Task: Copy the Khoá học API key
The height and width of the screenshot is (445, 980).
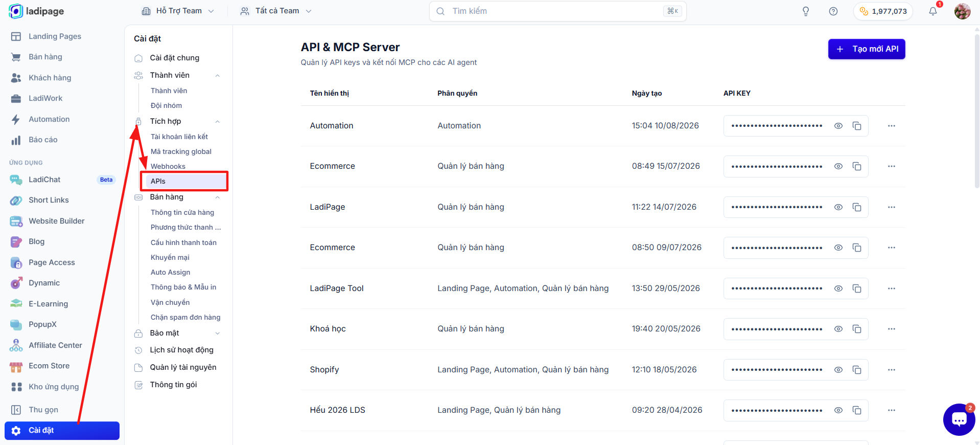Action: (x=857, y=329)
